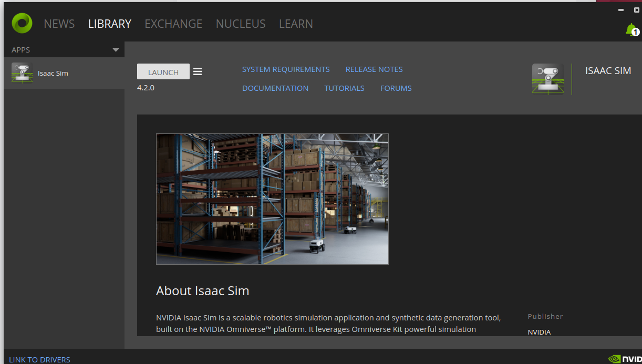Click the About Isaac Sim heading

pos(203,290)
